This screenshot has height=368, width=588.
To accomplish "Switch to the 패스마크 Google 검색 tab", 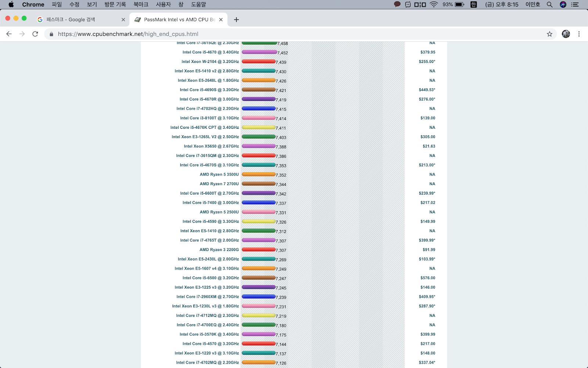I will pyautogui.click(x=81, y=20).
